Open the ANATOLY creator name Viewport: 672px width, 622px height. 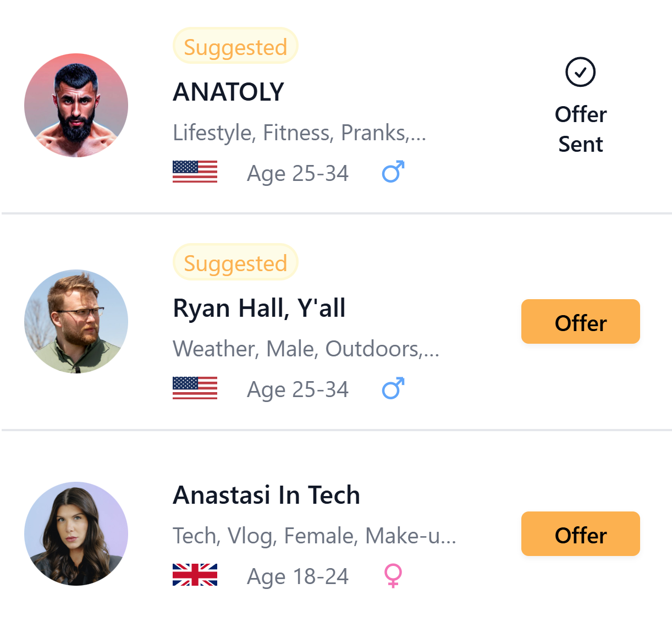(229, 92)
